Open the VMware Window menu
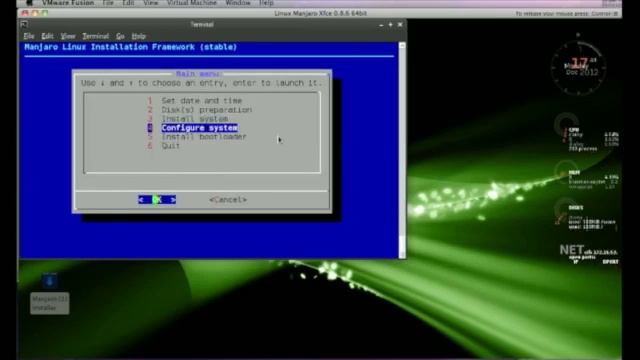The height and width of the screenshot is (360, 640). point(238,3)
